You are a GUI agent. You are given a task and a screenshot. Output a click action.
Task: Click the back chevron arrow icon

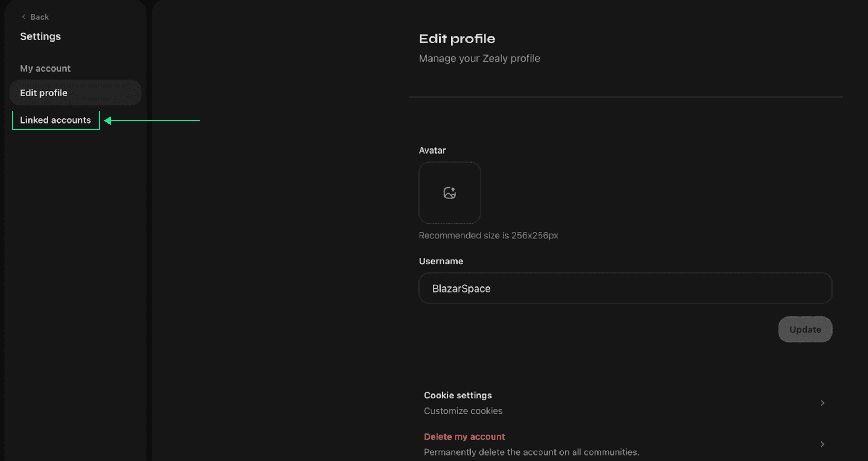[24, 17]
